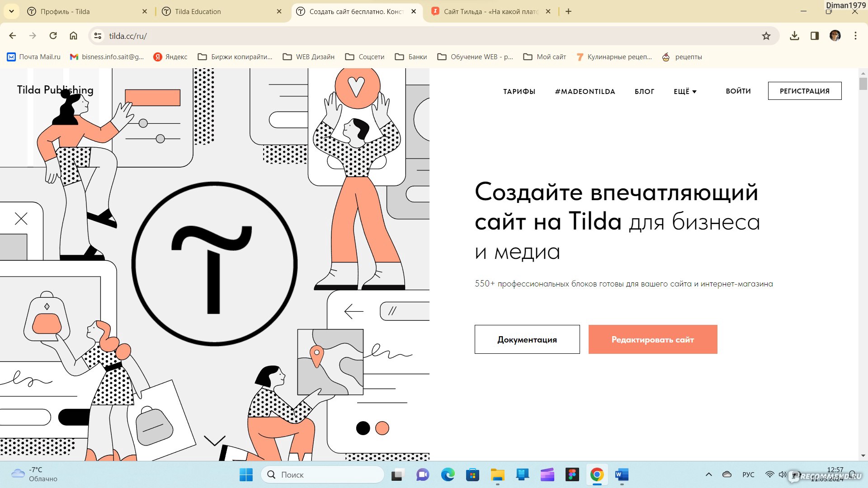The height and width of the screenshot is (488, 868).
Task: Click the Google Chrome taskbar icon
Action: point(597,474)
